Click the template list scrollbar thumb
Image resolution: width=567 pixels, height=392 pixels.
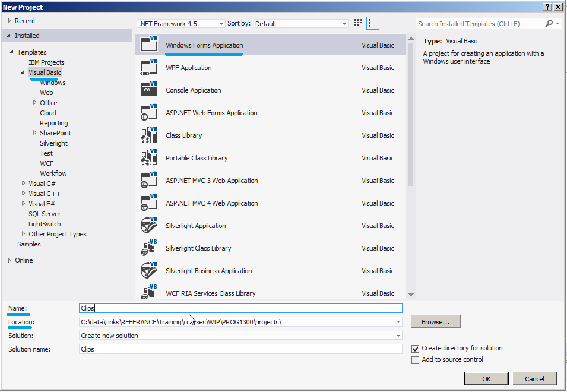[411, 114]
